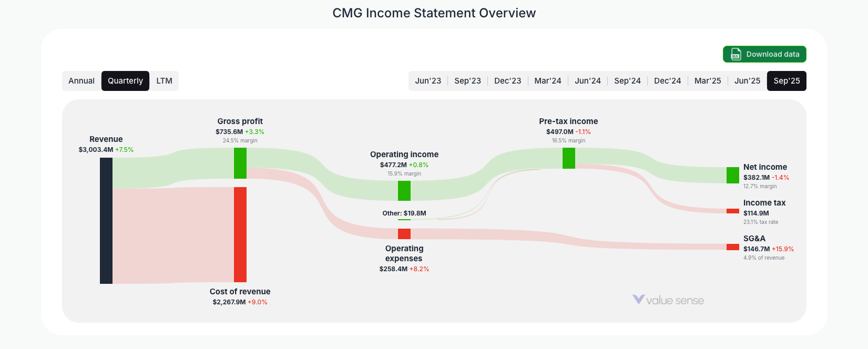Switch to the Annual view
Image resolution: width=868 pixels, height=349 pixels.
tap(81, 80)
